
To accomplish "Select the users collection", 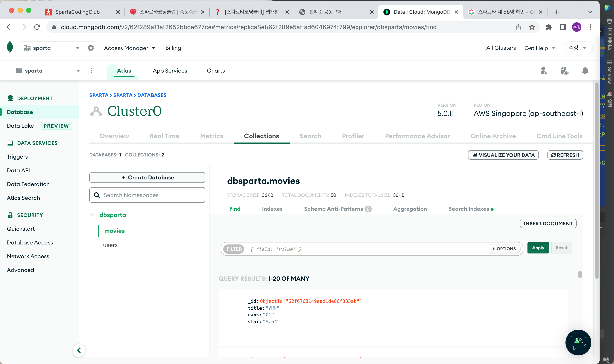I will (110, 245).
